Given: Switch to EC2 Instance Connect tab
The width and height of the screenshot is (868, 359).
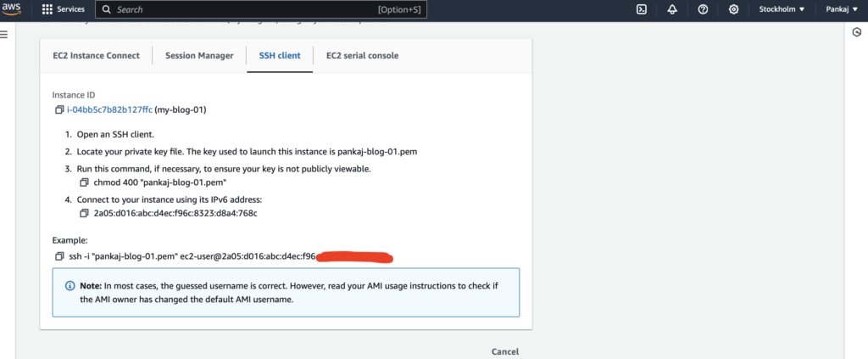Looking at the screenshot, I should 97,55.
